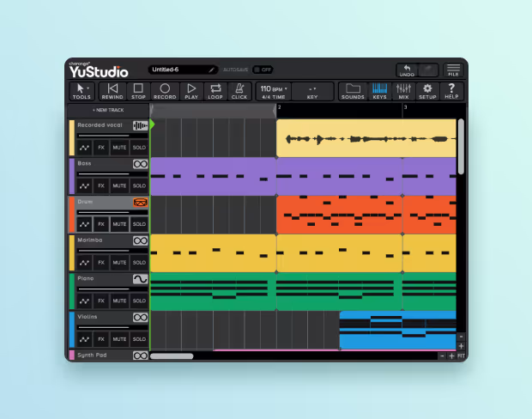Solo the Violins track
Image resolution: width=532 pixels, height=419 pixels.
pyautogui.click(x=139, y=339)
